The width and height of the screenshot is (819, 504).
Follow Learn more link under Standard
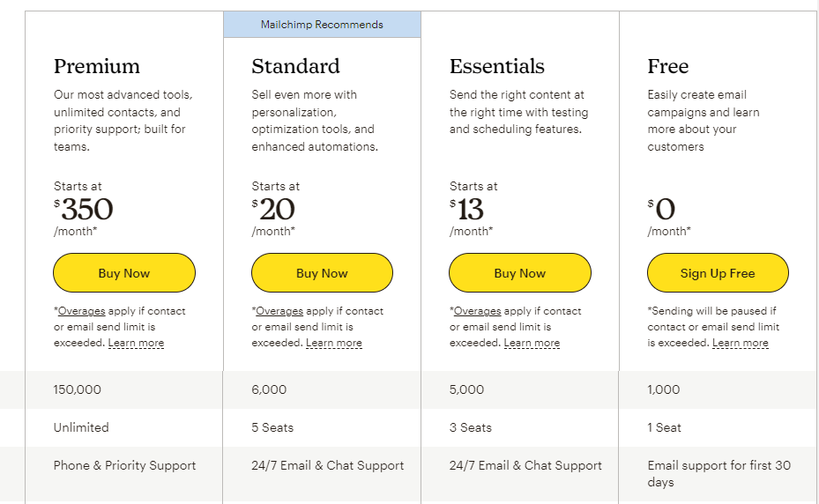tap(334, 343)
